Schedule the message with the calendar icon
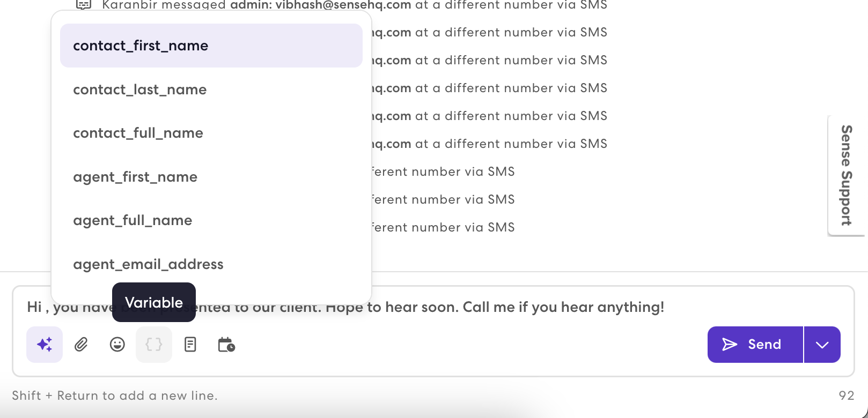 [226, 345]
